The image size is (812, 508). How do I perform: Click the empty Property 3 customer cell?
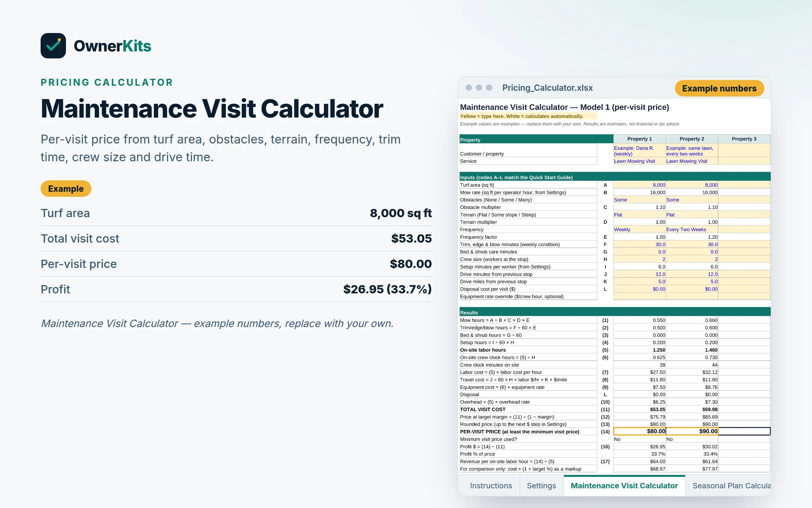point(744,150)
